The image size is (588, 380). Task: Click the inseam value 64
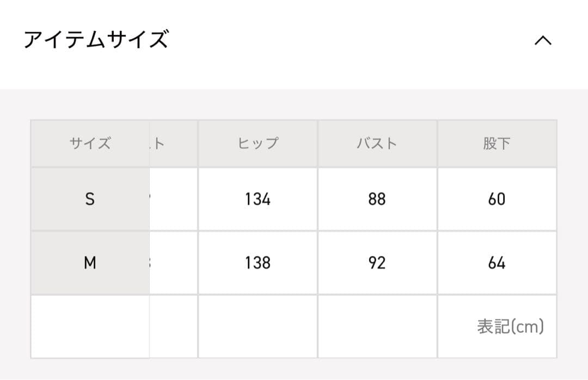coord(497,263)
